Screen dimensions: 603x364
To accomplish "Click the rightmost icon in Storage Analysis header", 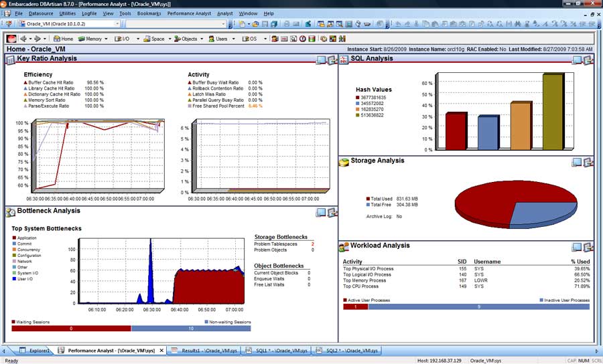I will [x=588, y=162].
